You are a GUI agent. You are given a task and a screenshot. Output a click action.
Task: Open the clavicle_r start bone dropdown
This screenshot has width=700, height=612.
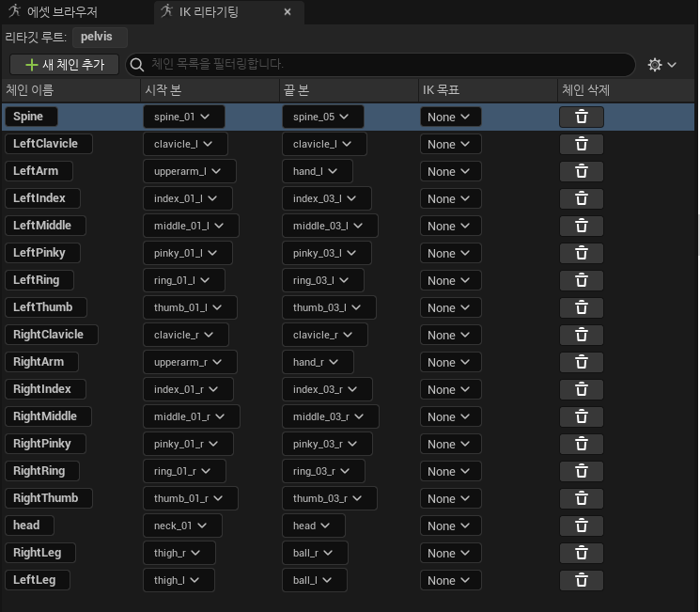[186, 335]
